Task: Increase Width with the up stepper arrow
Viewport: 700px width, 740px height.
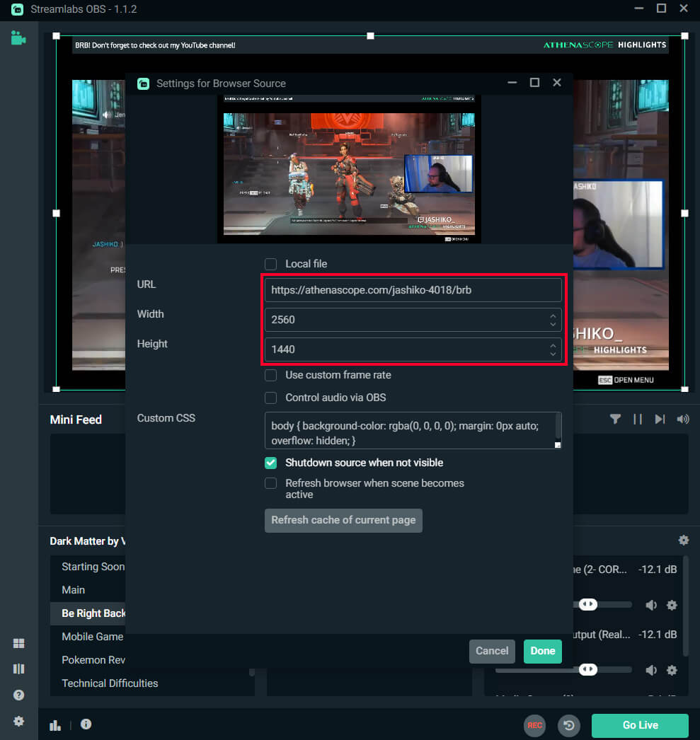Action: pos(553,316)
